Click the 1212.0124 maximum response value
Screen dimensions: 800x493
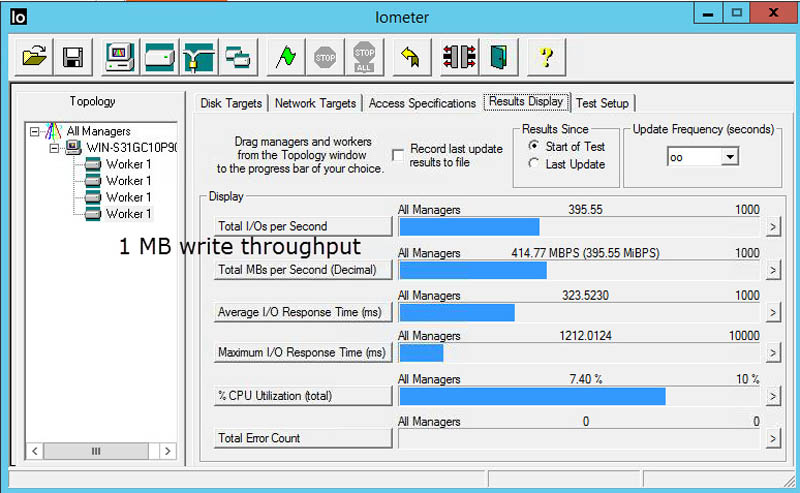[x=585, y=336]
